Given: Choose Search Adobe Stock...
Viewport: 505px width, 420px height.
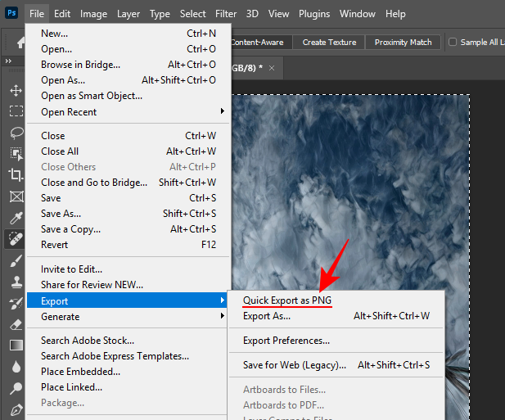Looking at the screenshot, I should click(129, 341).
